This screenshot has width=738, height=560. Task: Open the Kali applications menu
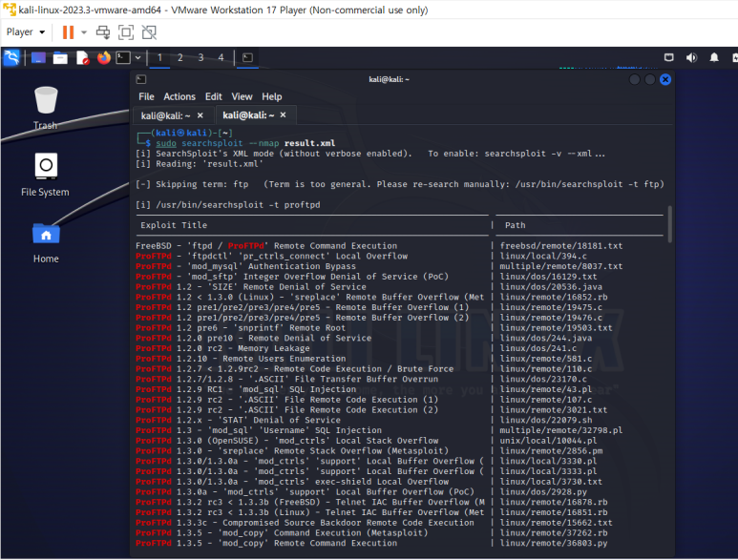11,57
